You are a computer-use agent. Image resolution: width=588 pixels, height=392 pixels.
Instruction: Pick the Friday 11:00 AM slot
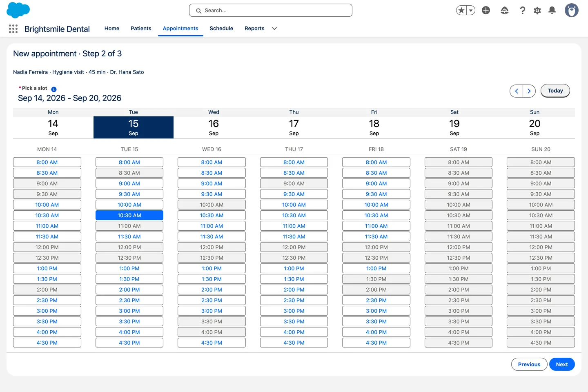376,226
